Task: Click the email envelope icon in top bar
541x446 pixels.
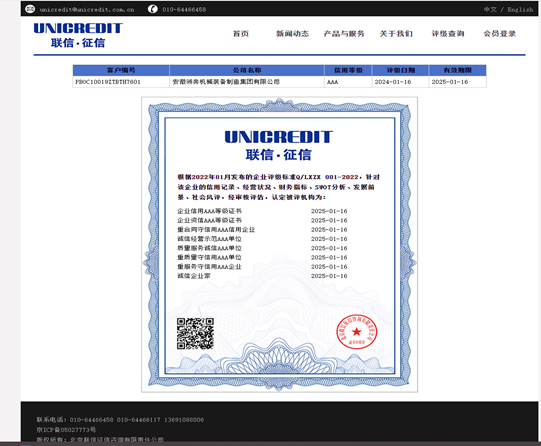Action: pos(30,9)
